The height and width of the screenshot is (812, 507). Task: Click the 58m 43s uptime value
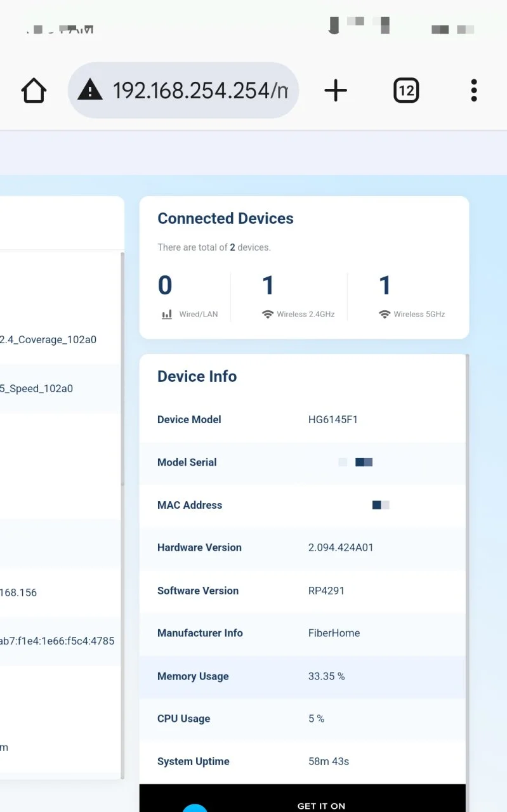click(x=329, y=761)
